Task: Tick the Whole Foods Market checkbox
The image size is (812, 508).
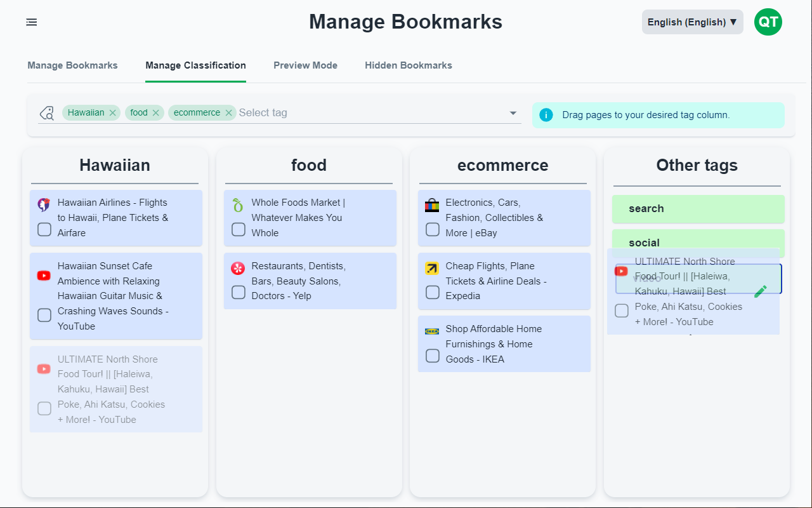Action: (x=239, y=229)
